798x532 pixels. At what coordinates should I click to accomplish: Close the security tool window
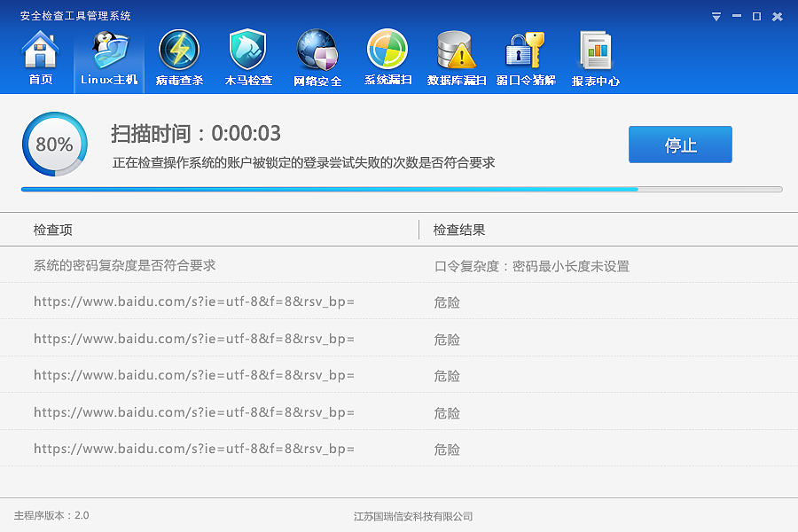777,17
